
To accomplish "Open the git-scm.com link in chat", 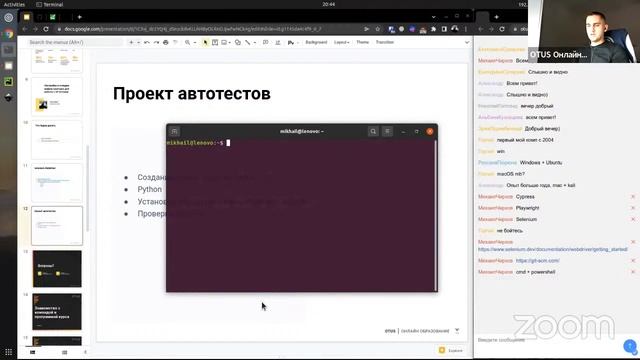I will point(538,260).
